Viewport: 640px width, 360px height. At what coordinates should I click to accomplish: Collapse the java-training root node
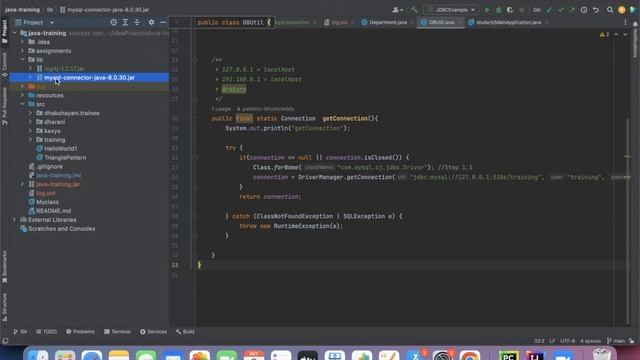(15, 33)
